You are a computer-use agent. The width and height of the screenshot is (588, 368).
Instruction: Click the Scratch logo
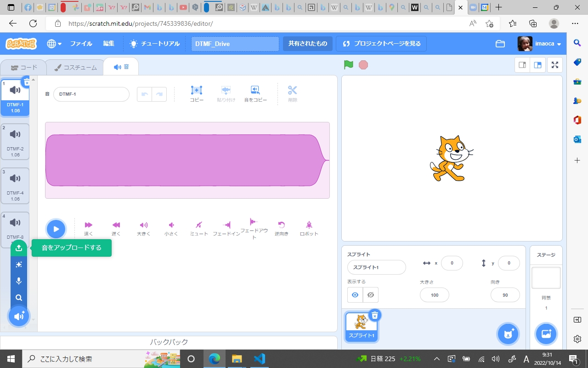pyautogui.click(x=21, y=44)
